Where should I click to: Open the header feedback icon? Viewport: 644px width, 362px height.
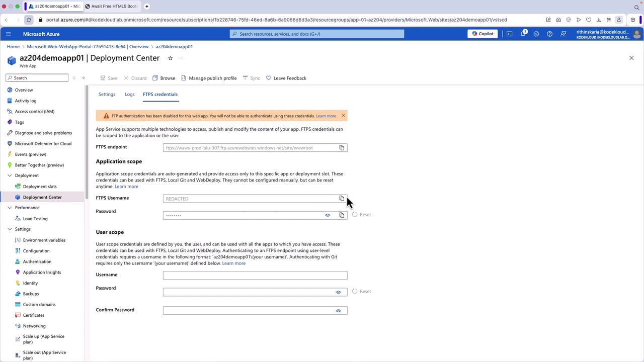[x=563, y=34]
